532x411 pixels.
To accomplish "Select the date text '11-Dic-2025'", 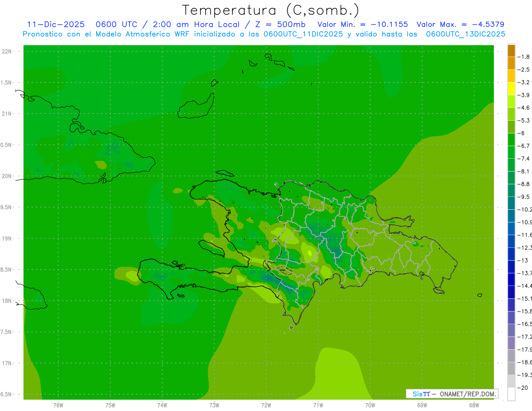I will coord(56,24).
